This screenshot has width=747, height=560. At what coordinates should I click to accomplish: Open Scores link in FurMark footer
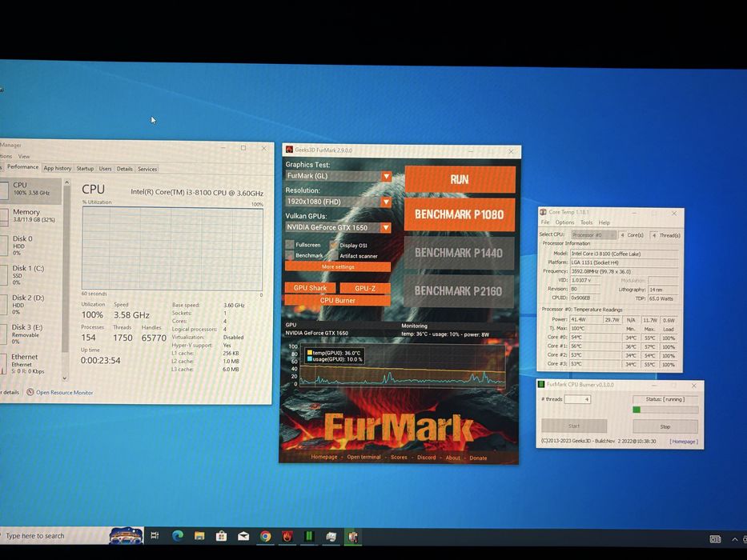399,457
